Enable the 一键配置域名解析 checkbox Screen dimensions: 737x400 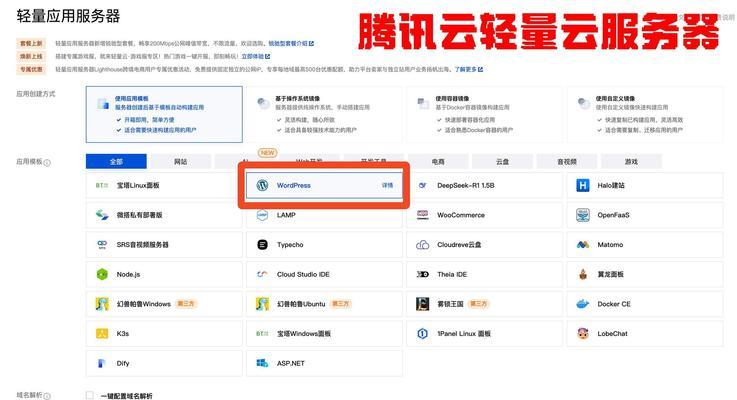coord(90,396)
